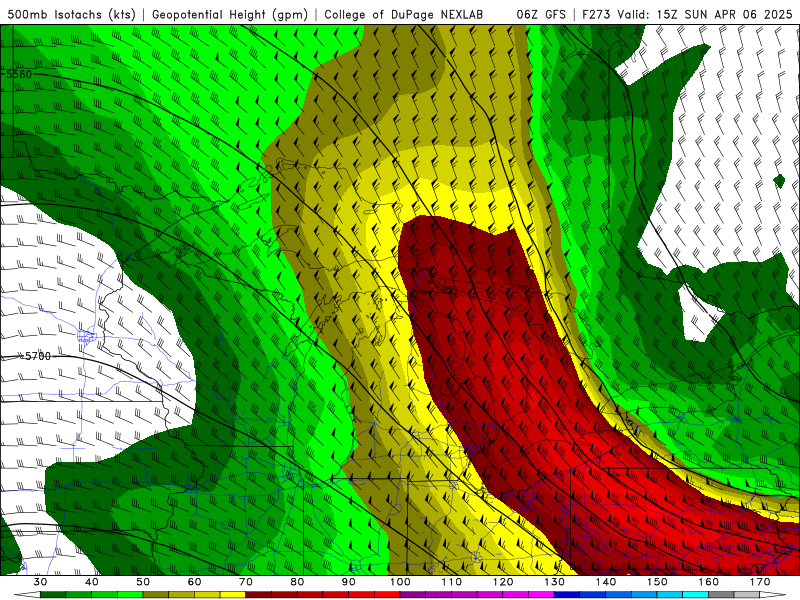Click the 60 value on the color scale

coord(194,582)
